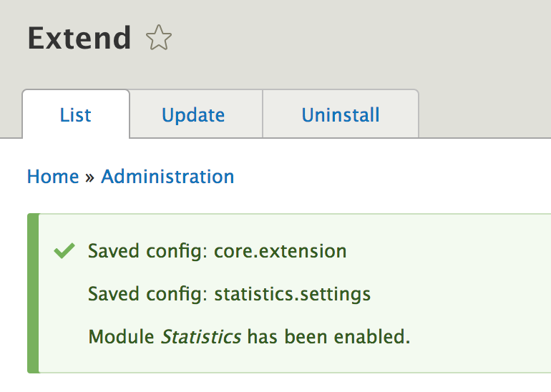The image size is (551, 392).
Task: Click empty space right of Administration breadcrumb
Action: (394, 177)
